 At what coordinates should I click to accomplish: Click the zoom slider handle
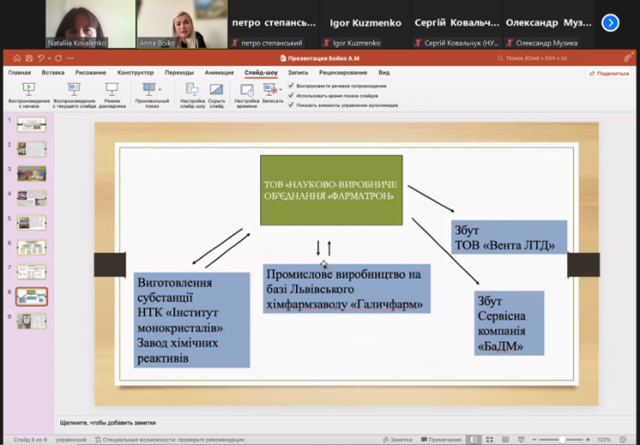click(x=562, y=440)
